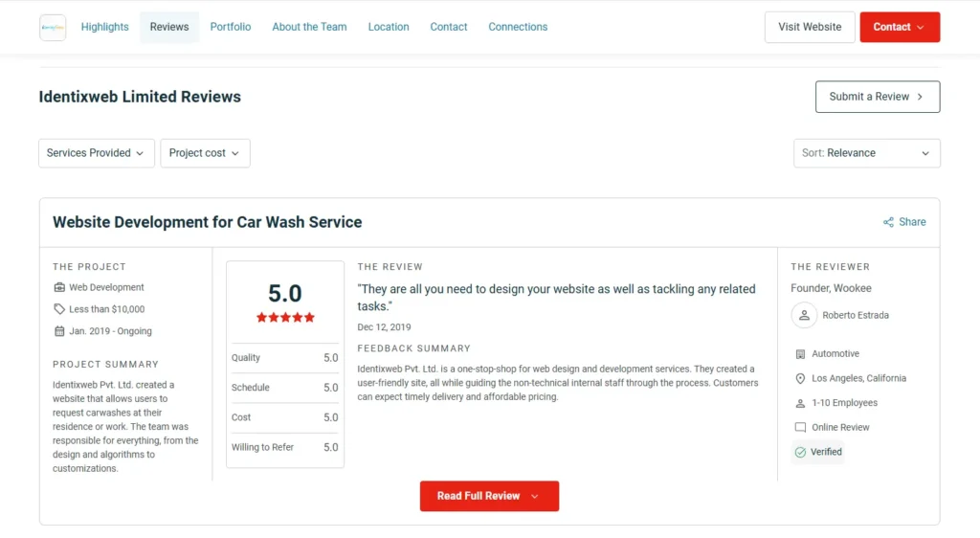Expand the Project cost filter
The width and height of the screenshot is (980, 538).
coord(205,153)
